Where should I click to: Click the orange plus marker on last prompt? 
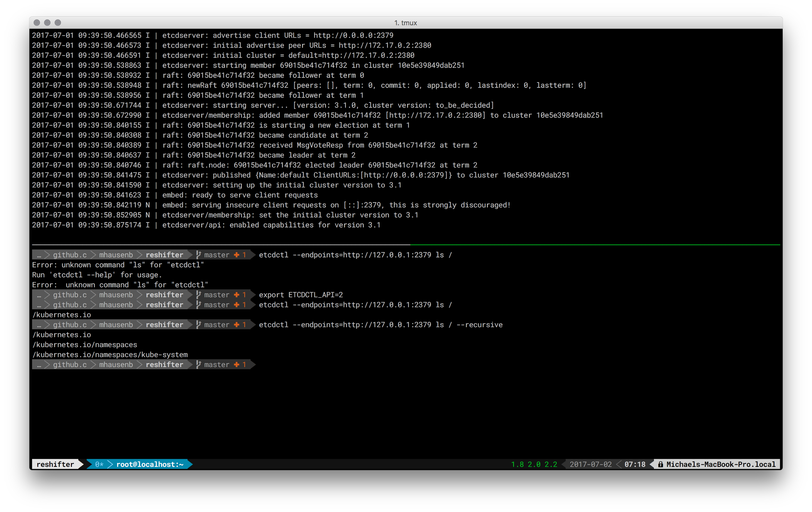click(236, 365)
